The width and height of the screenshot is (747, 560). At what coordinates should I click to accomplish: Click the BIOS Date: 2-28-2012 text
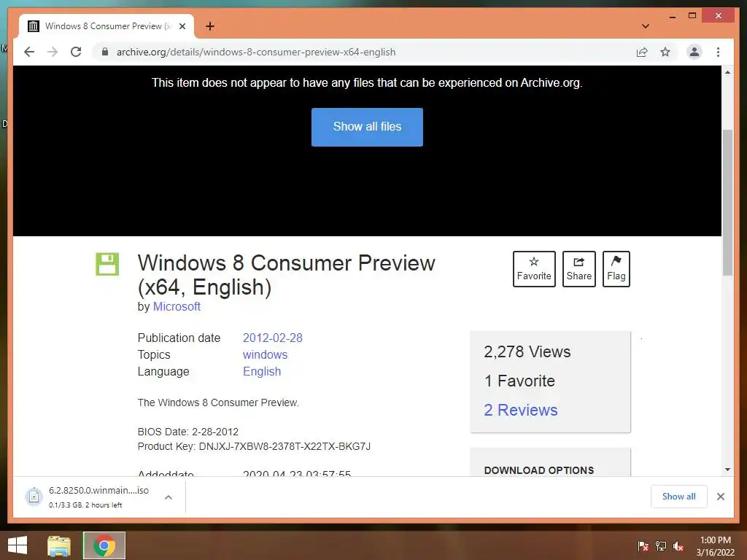[x=187, y=432]
